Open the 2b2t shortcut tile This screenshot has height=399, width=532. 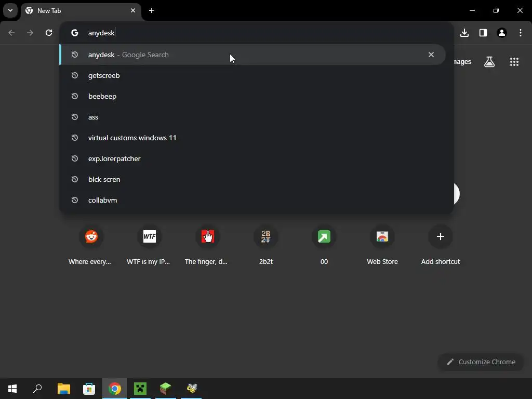coord(265,245)
